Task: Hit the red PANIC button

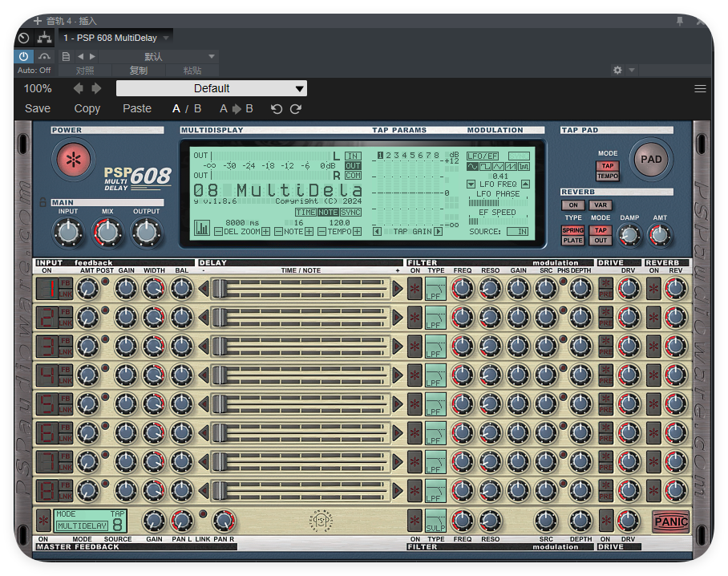Action: tap(670, 521)
